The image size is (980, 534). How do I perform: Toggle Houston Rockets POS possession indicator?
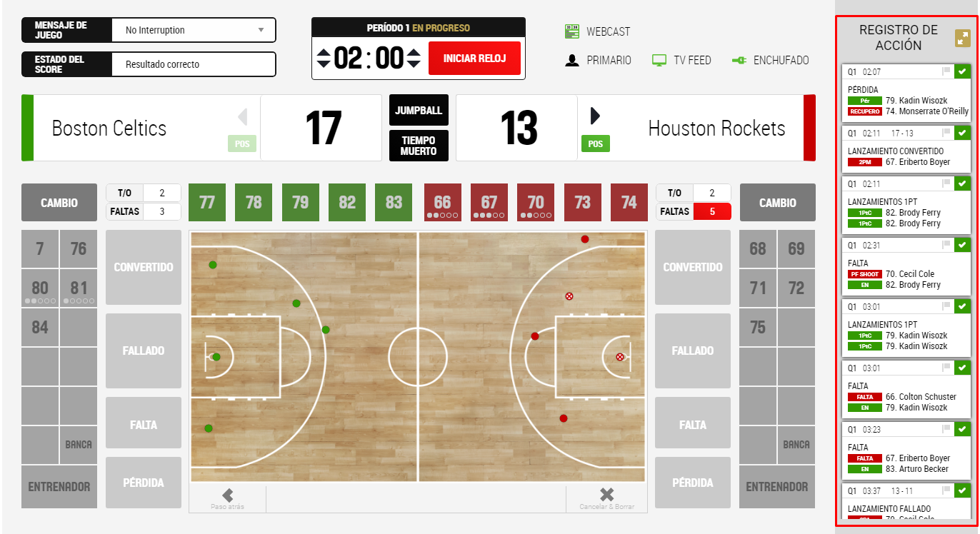[595, 144]
